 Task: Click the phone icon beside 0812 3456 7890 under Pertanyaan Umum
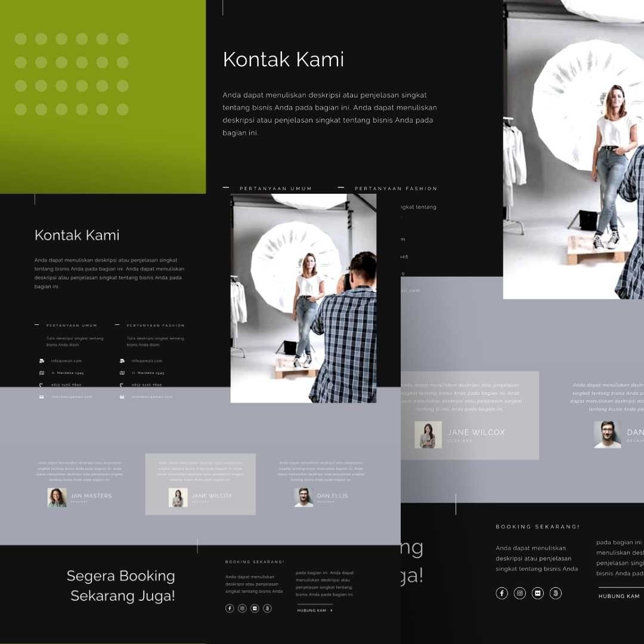pos(42,385)
